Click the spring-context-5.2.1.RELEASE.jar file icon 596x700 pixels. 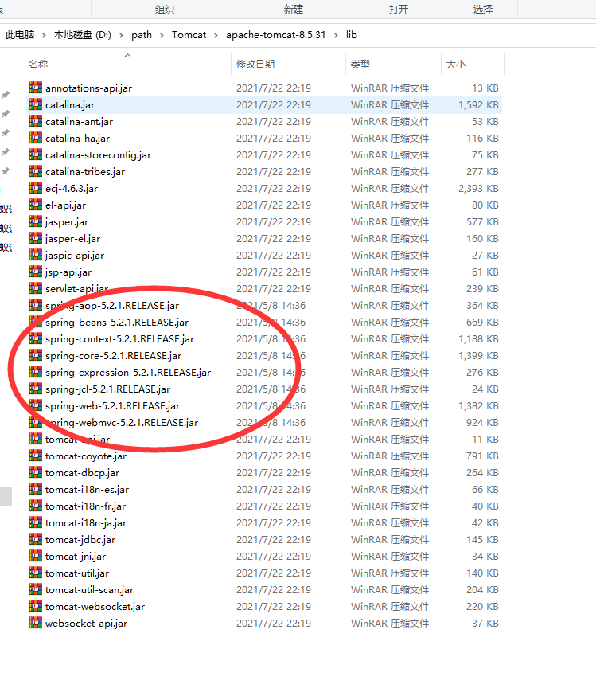(36, 338)
